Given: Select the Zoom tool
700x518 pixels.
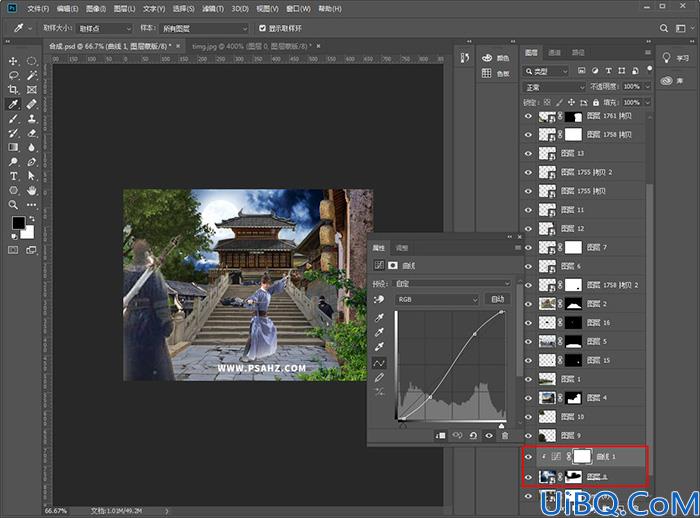Looking at the screenshot, I should 13,205.
